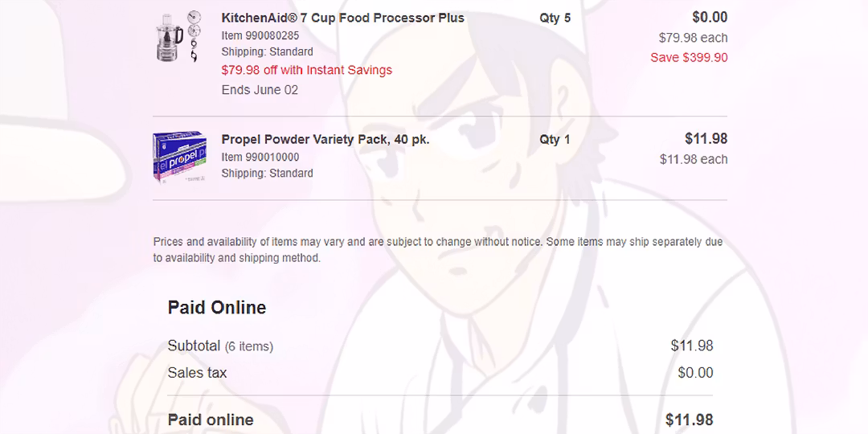
Task: Click the prices and availability disclaimer text
Action: pyautogui.click(x=437, y=250)
